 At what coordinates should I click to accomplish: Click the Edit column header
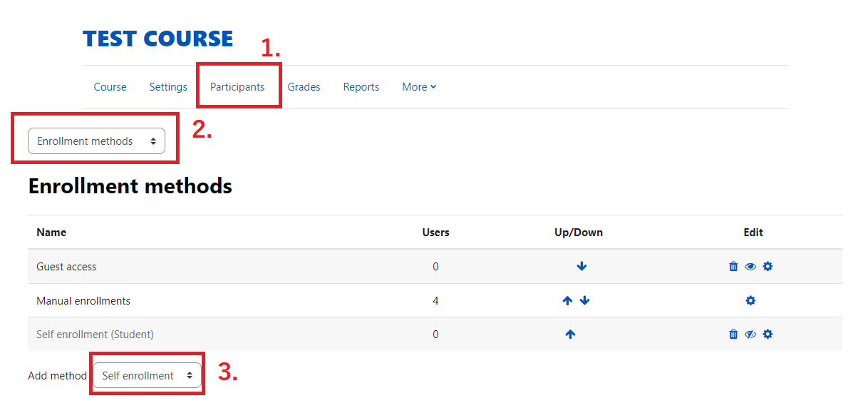pos(753,233)
